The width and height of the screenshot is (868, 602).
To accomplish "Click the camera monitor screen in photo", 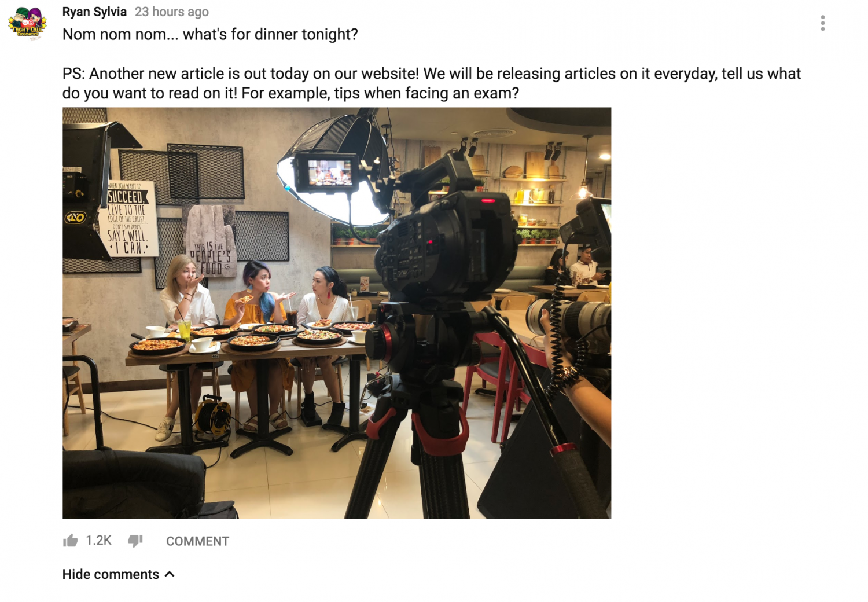I will (x=329, y=172).
